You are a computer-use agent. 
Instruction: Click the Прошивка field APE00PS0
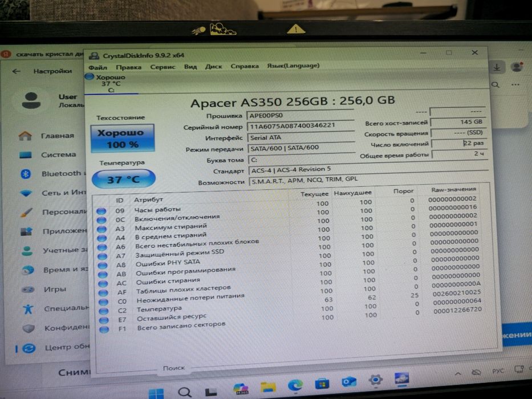(300, 115)
